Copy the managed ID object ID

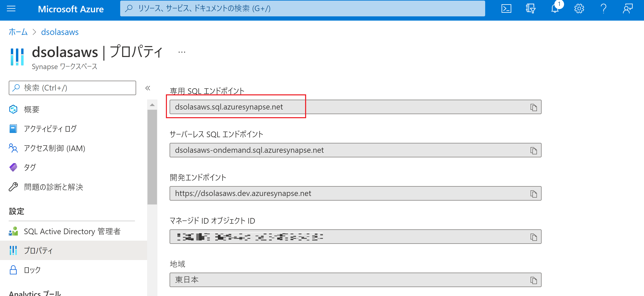534,237
